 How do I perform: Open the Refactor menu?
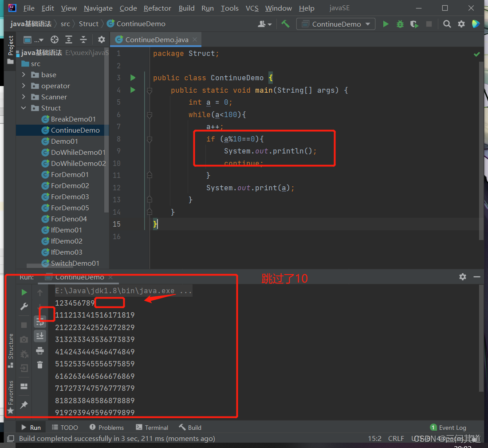click(157, 8)
